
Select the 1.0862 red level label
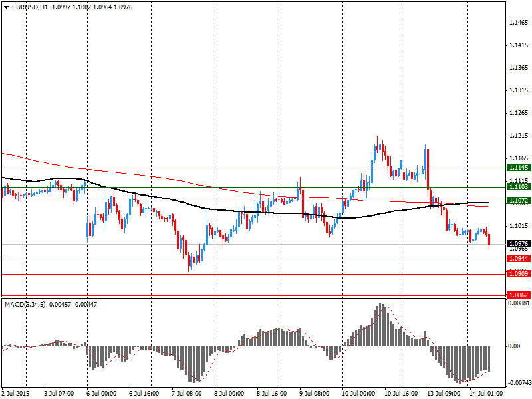[x=518, y=295]
